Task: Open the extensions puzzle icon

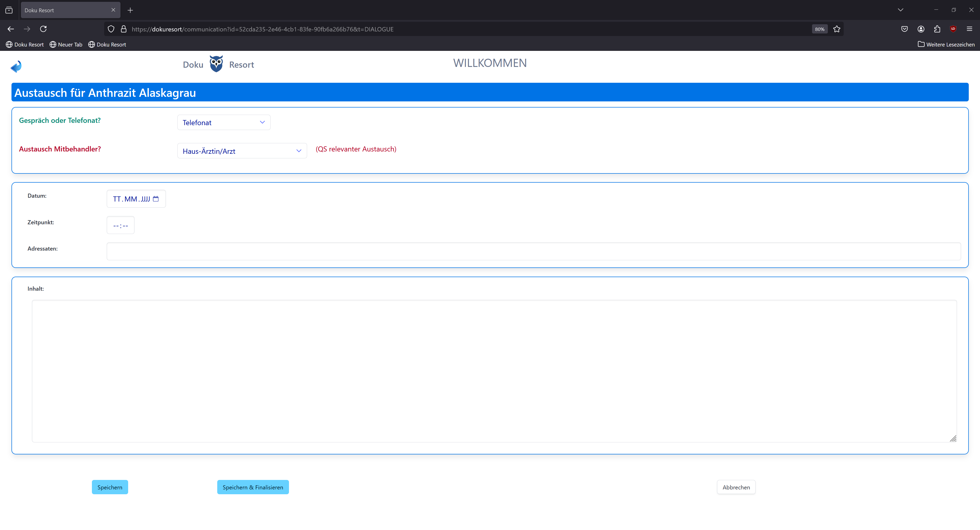Action: point(937,29)
